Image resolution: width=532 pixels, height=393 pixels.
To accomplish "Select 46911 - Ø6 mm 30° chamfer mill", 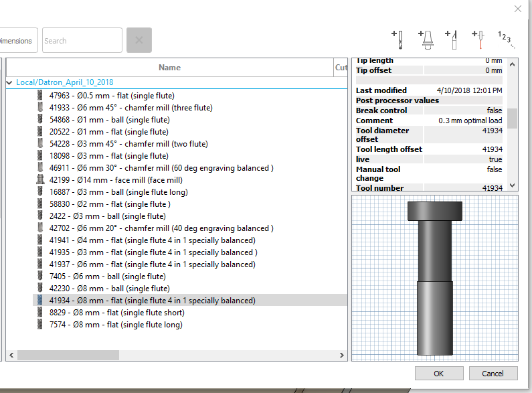I will coord(161,168).
